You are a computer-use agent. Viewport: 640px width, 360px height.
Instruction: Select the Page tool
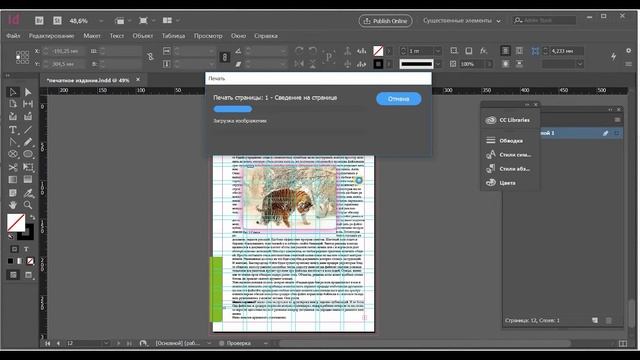pyautogui.click(x=13, y=104)
